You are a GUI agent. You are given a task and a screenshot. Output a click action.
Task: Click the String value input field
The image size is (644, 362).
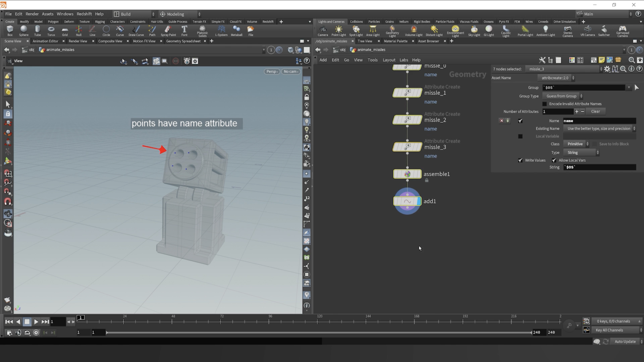coord(599,167)
